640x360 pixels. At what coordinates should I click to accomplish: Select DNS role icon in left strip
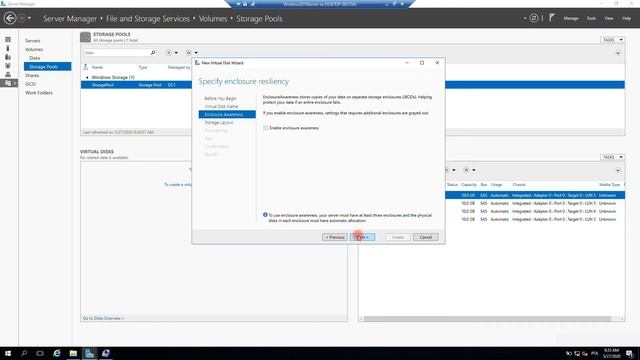coord(8,74)
